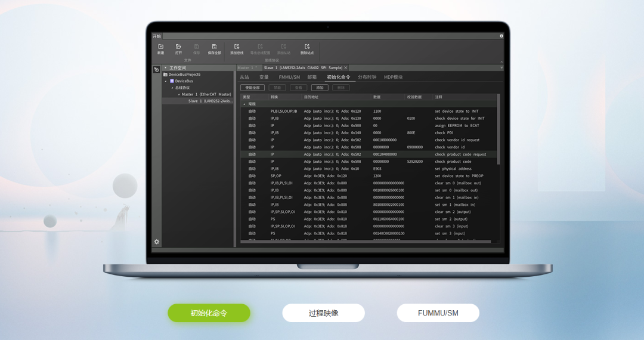Viewport: 644px width, 340px height.
Task: Select the 初始化命令 tab
Action: click(x=339, y=77)
